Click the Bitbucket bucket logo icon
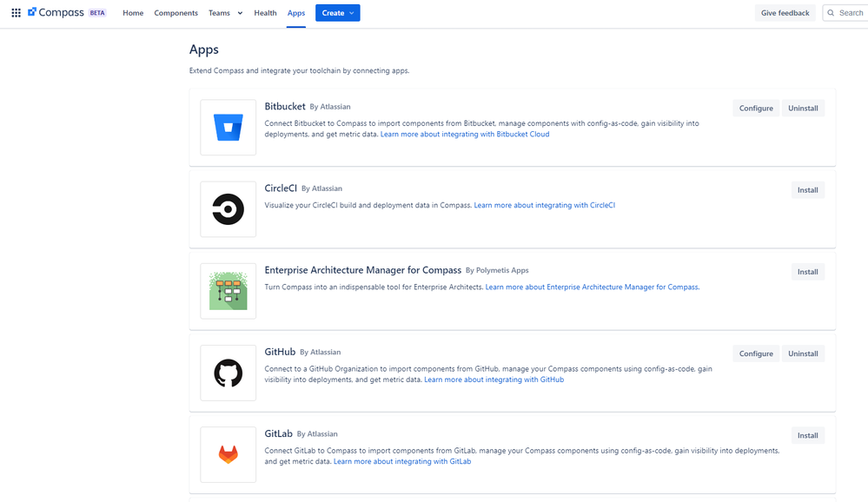 click(228, 127)
